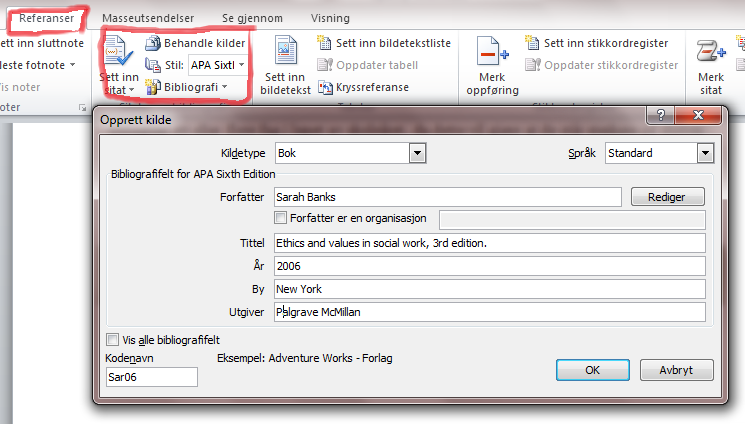Click the Sett inn sitat icon

(118, 54)
